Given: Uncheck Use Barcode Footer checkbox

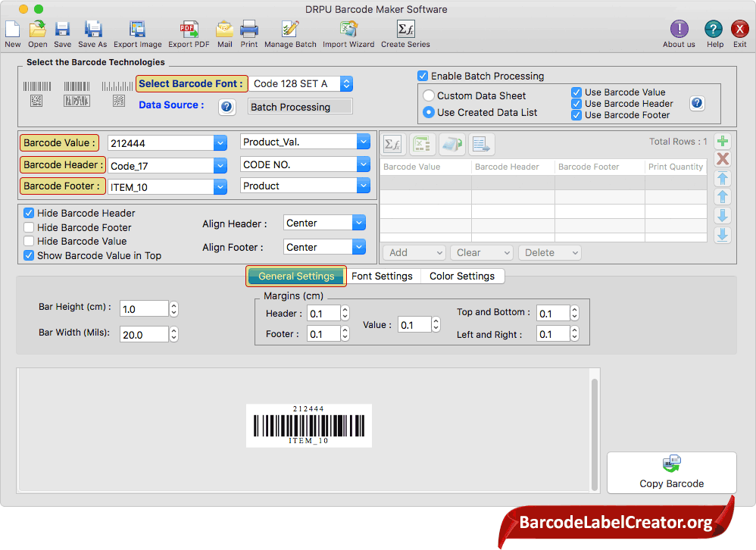Looking at the screenshot, I should [x=576, y=115].
